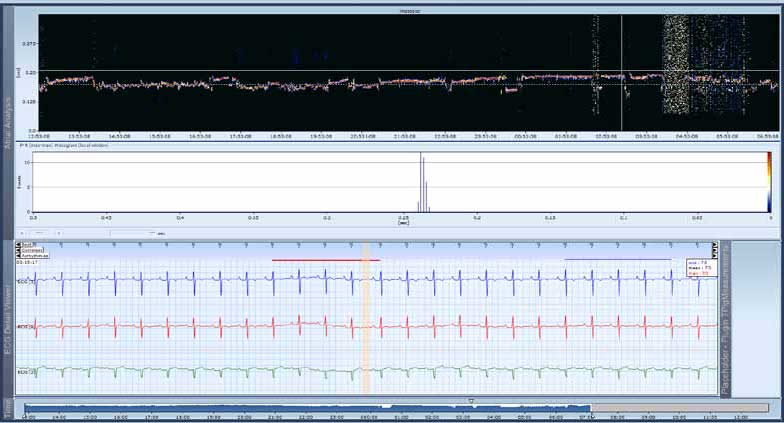Click the value field between minus and plus
This screenshot has width=784, height=423.
coord(40,233)
